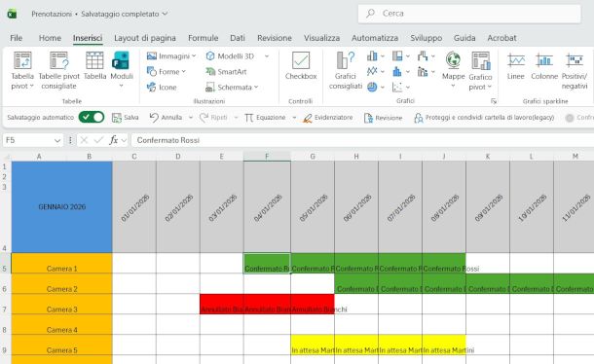Switch to the Home tab
This screenshot has width=594, height=364.
coord(50,38)
